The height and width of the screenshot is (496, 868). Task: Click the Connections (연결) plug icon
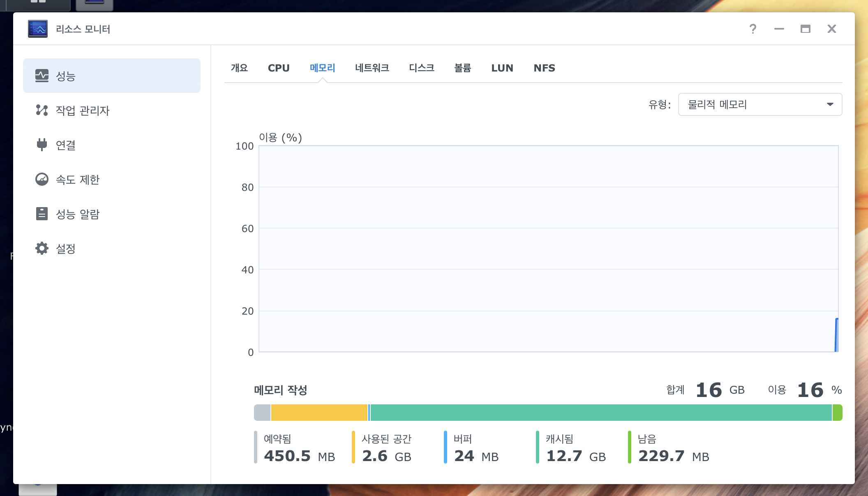(42, 145)
